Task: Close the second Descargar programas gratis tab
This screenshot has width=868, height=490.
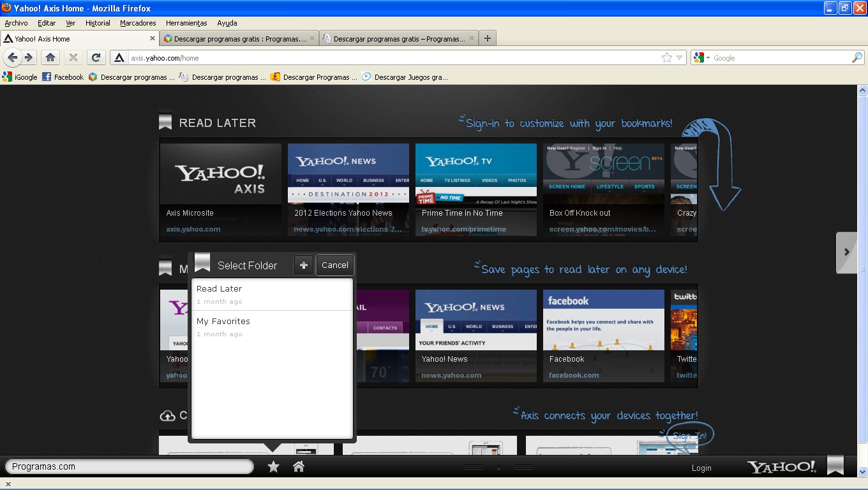Action: pyautogui.click(x=313, y=38)
